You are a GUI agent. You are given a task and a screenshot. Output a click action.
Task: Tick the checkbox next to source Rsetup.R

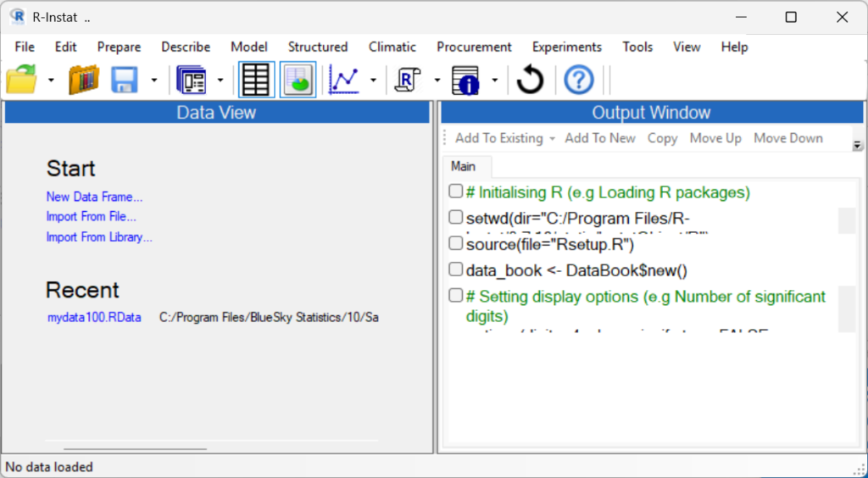tap(456, 244)
